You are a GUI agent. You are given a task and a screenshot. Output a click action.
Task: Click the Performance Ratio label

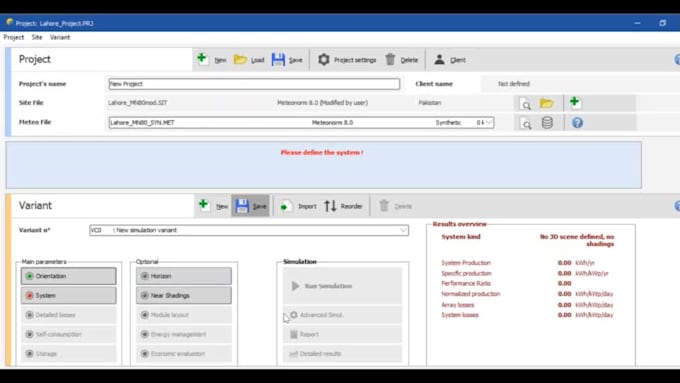tap(466, 283)
